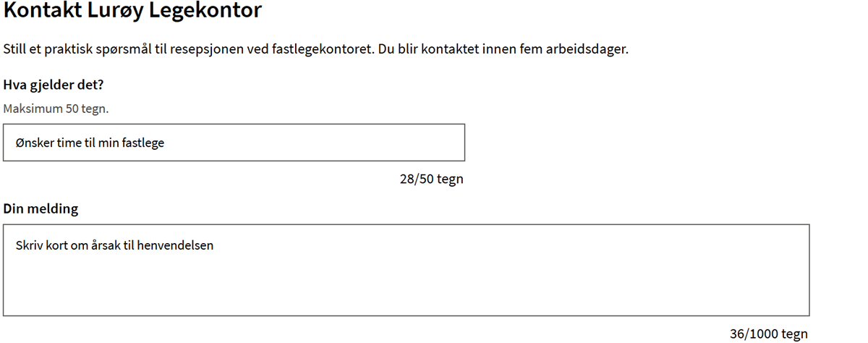
Task: Click the word "Skriv" in the message box
Action: [x=29, y=245]
